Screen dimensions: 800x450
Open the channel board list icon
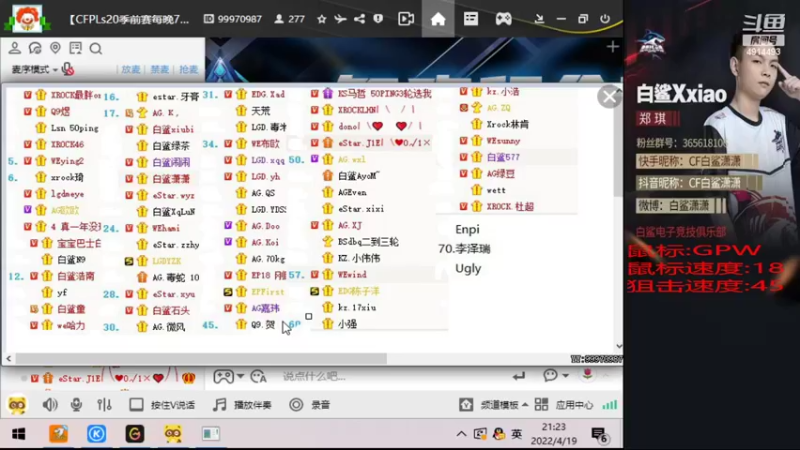(x=470, y=19)
